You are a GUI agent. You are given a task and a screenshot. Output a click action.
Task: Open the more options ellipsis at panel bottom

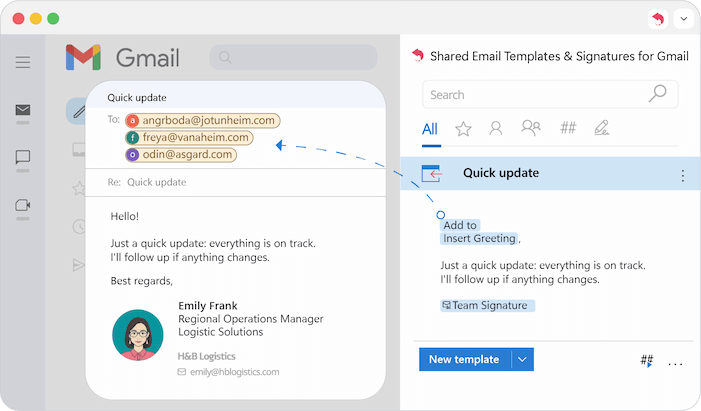[x=675, y=364]
